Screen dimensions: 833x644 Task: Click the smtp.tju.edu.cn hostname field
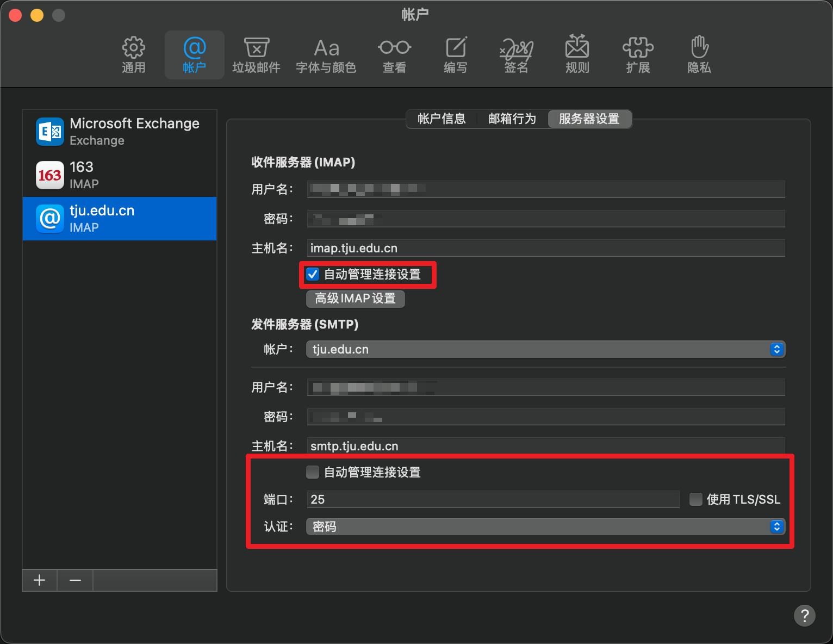[x=546, y=446]
